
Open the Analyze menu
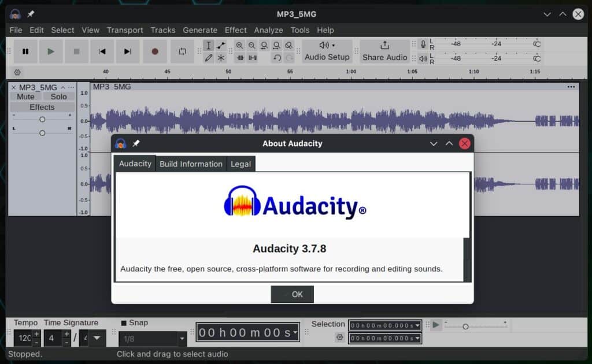click(268, 30)
